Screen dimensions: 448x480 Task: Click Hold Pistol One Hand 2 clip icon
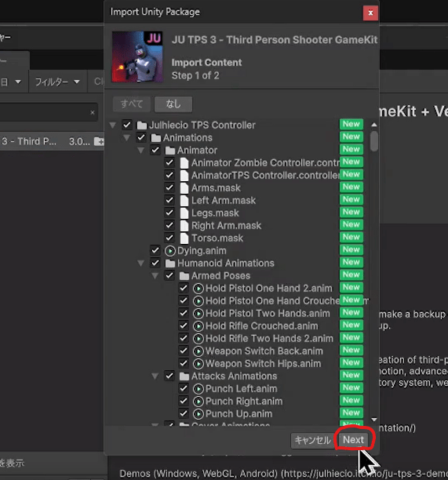(x=199, y=289)
